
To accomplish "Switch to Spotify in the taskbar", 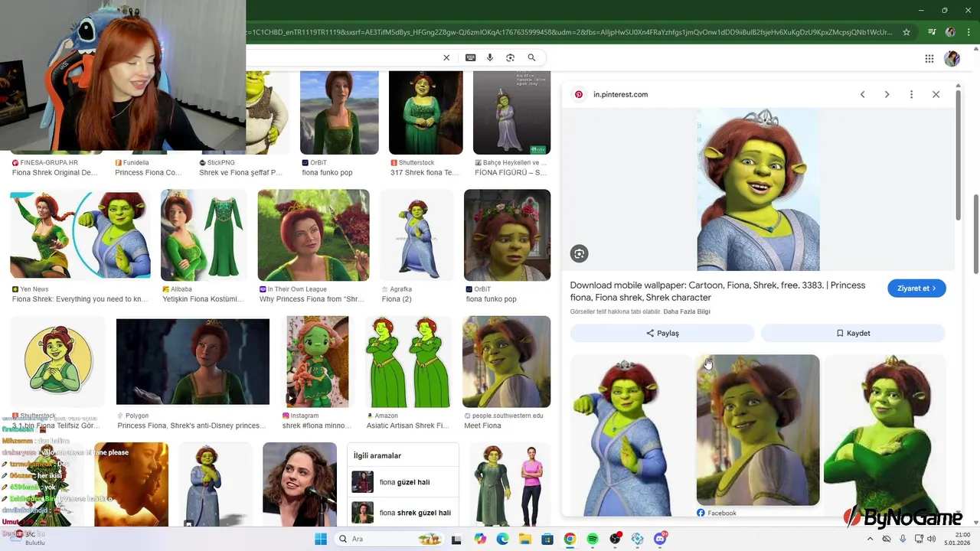I will (x=593, y=539).
